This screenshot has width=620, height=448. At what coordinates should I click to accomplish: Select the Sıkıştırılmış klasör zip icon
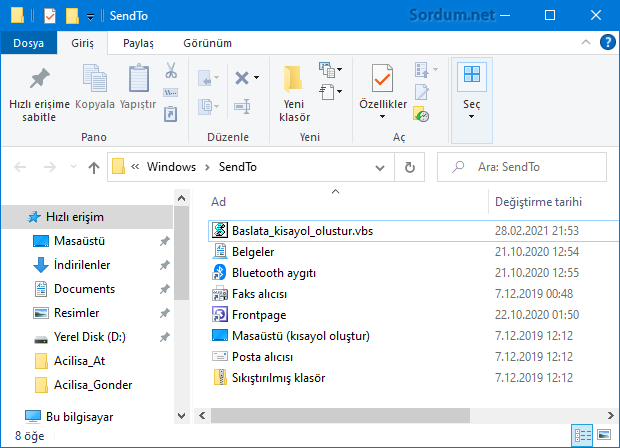pos(220,377)
